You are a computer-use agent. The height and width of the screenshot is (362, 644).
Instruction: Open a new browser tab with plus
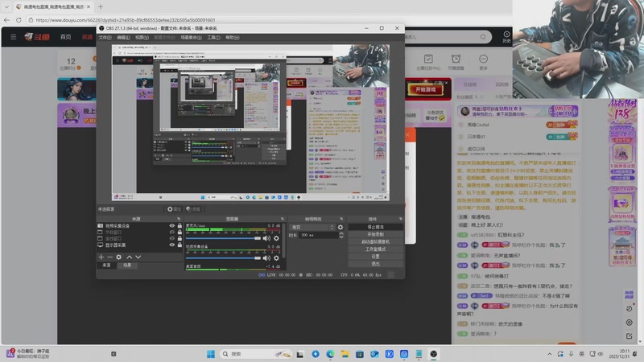[101, 6]
